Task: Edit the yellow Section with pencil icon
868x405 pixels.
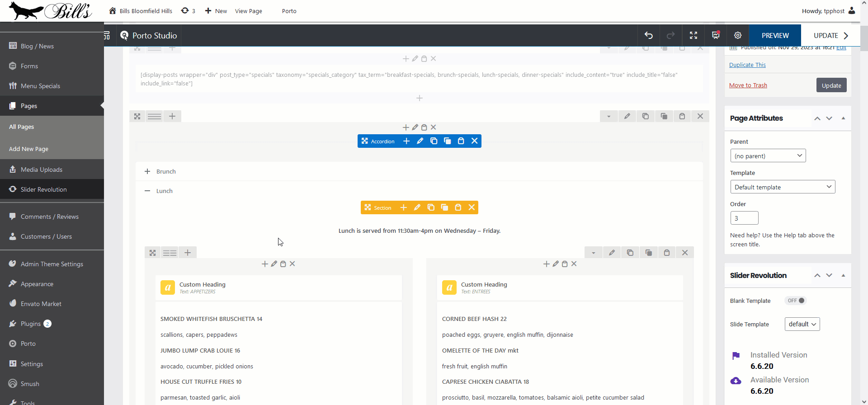Action: point(417,207)
